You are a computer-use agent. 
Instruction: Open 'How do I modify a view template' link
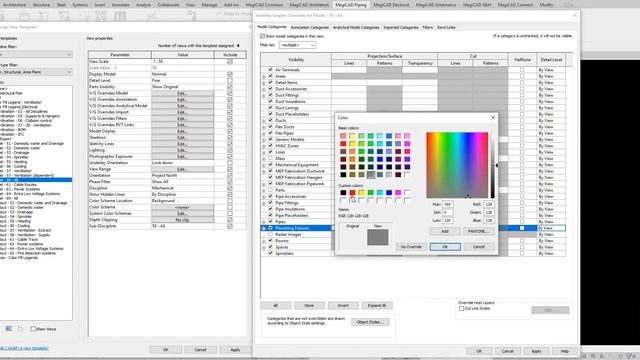pos(24,348)
